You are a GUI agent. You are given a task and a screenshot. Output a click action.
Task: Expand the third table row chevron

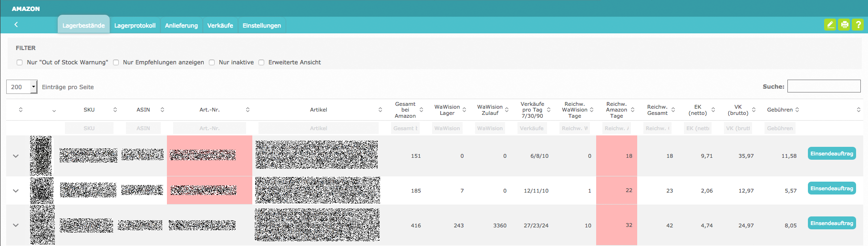tap(16, 225)
